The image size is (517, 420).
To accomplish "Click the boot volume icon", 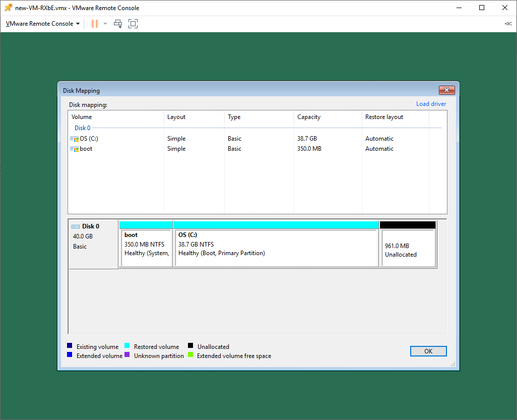I will (x=75, y=149).
